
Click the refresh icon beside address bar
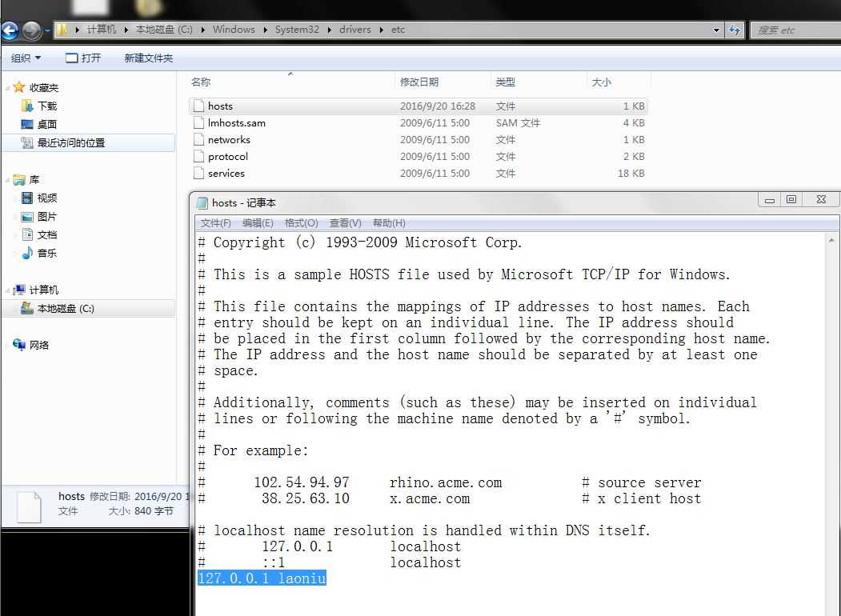coord(735,30)
